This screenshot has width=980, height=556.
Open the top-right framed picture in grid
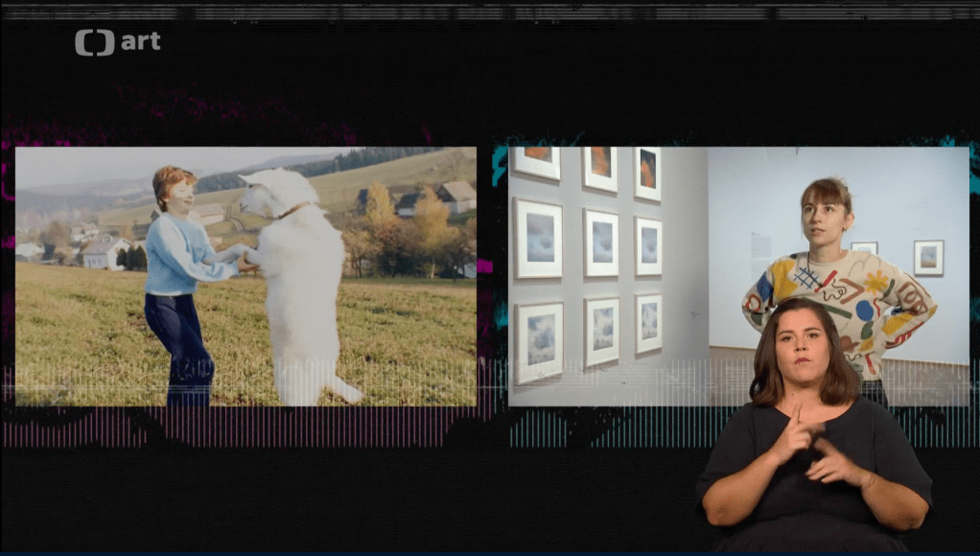pyautogui.click(x=648, y=171)
